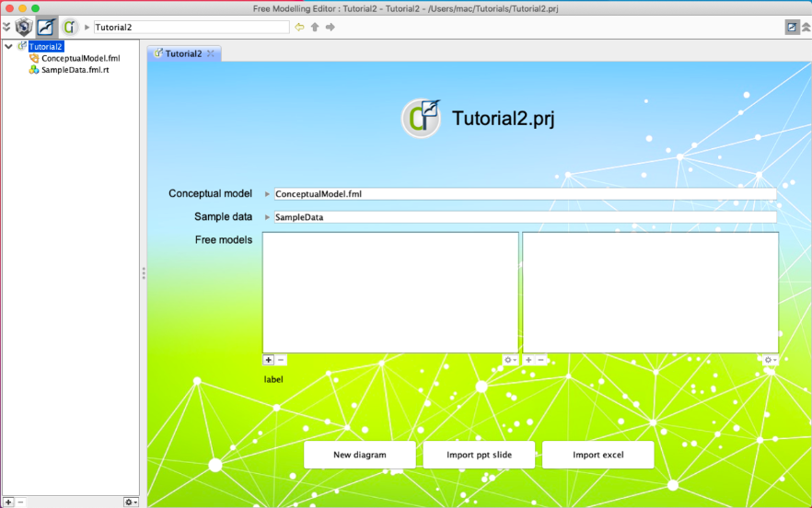The image size is (812, 508).
Task: Expand the Conceptual model field arrow
Action: click(x=267, y=194)
